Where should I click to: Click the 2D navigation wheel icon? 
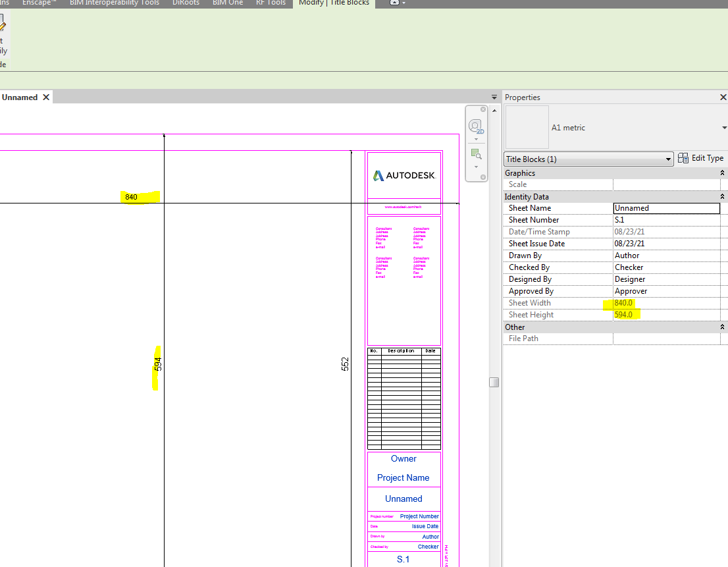coord(476,126)
